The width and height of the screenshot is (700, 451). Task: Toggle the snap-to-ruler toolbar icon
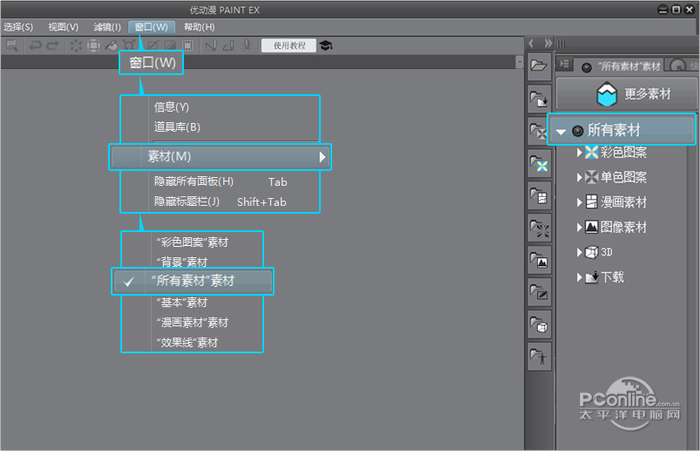(211, 46)
